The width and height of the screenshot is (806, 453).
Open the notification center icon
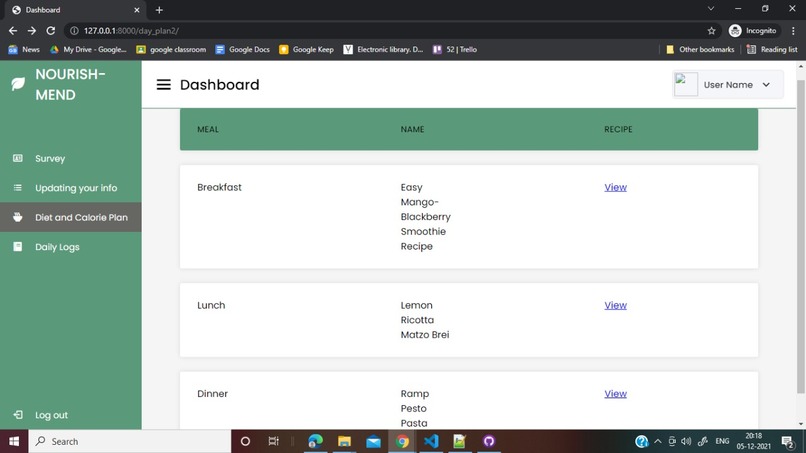point(787,441)
